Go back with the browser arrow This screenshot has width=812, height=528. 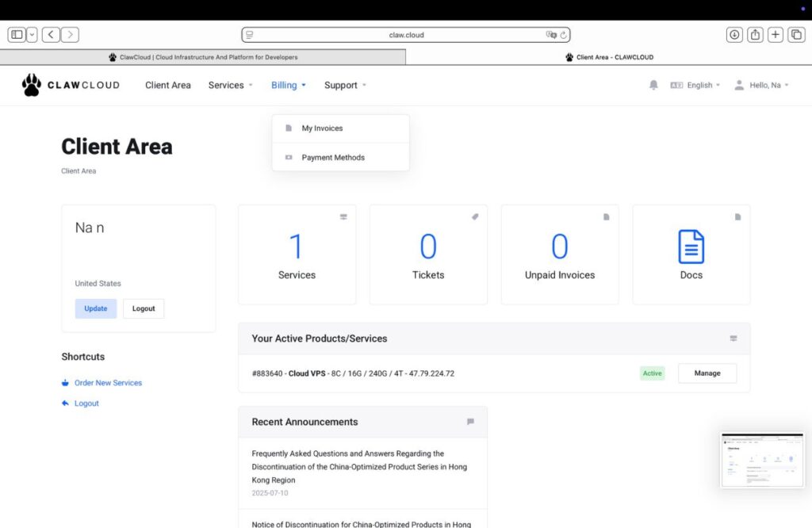pos(51,35)
